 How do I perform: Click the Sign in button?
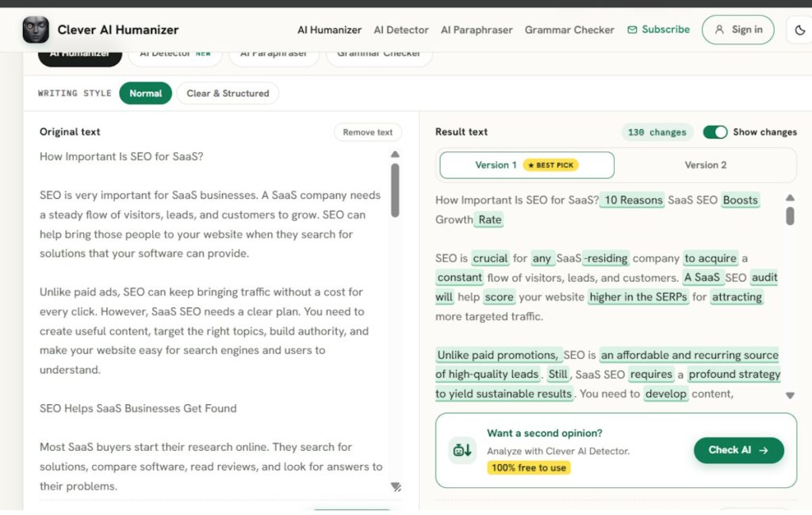coord(738,29)
